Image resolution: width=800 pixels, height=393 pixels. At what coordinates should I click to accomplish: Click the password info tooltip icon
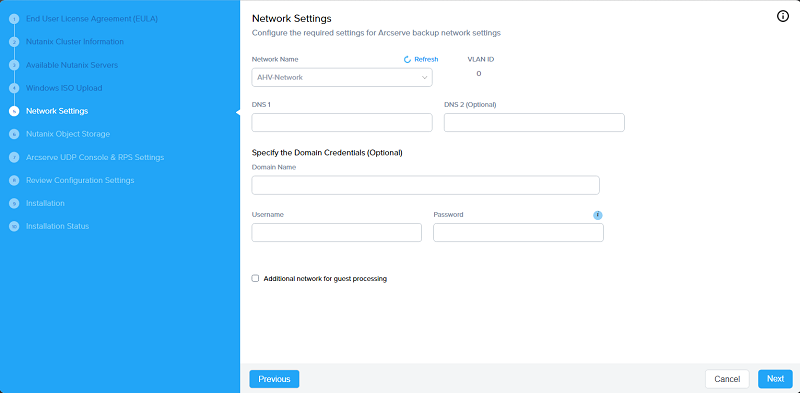click(x=598, y=215)
